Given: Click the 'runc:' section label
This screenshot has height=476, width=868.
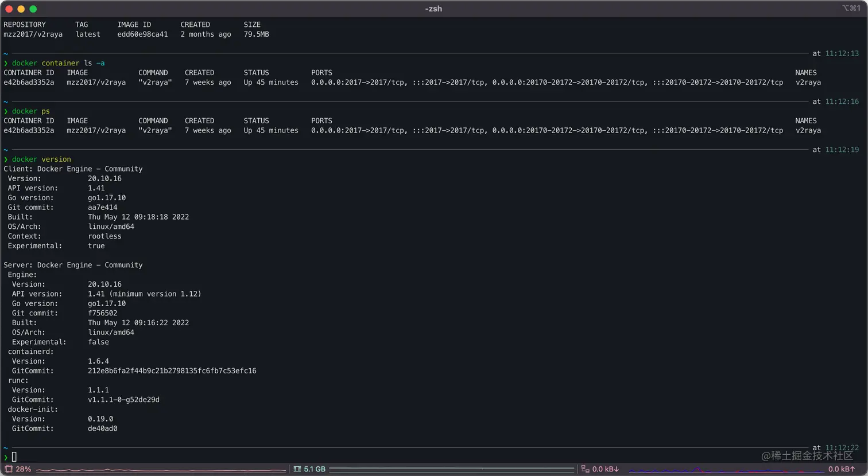Looking at the screenshot, I should pyautogui.click(x=18, y=380).
